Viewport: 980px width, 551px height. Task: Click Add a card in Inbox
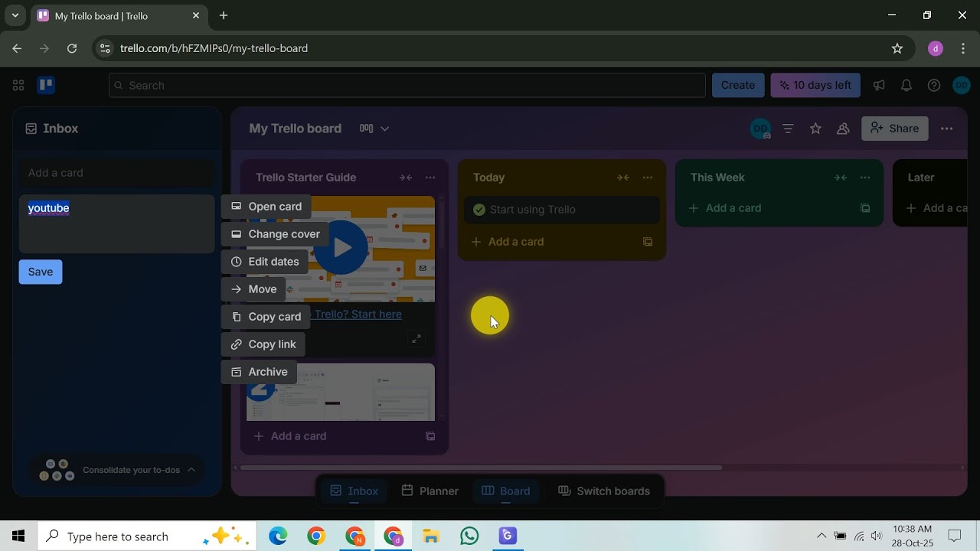click(116, 173)
